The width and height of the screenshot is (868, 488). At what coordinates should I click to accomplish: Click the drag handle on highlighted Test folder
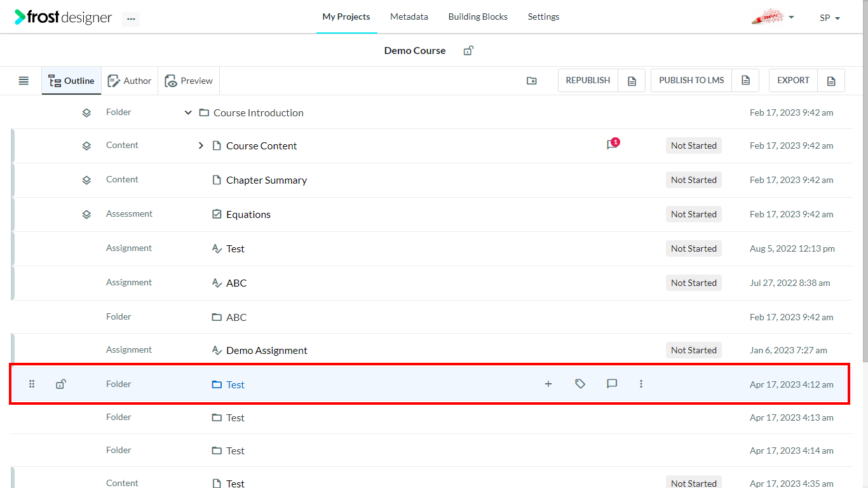pyautogui.click(x=32, y=384)
